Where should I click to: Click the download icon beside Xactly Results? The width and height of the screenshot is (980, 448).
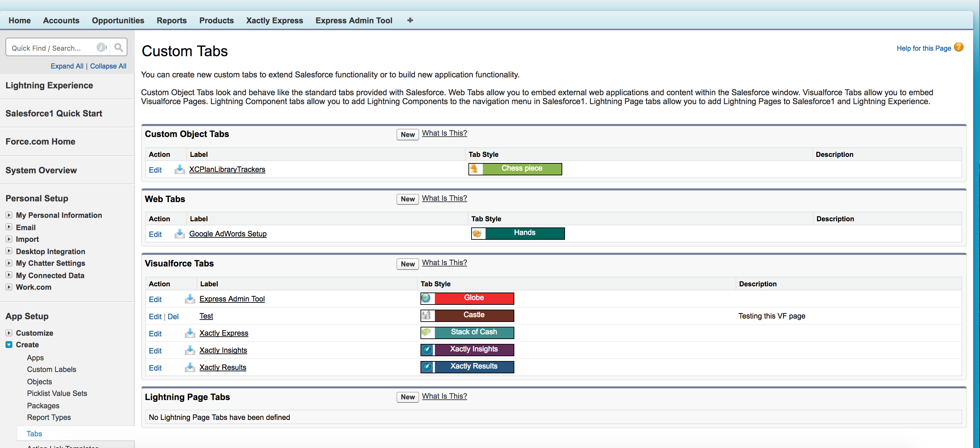[x=190, y=367]
